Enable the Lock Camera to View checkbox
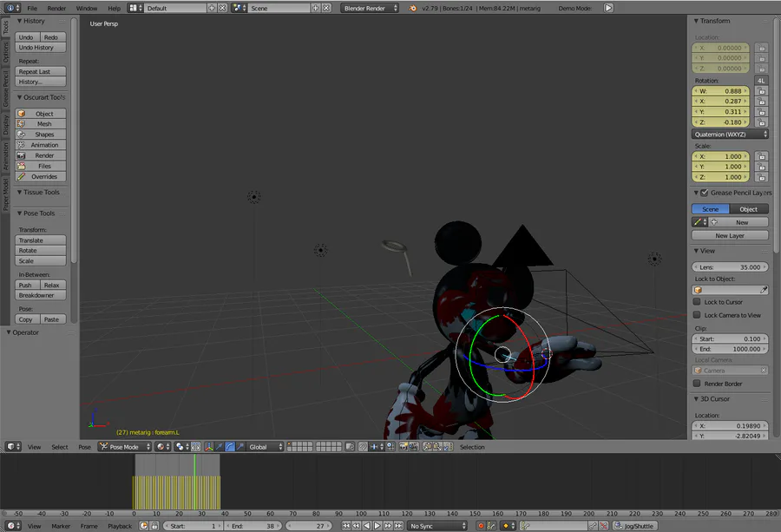Viewport: 781px width, 532px height. point(697,315)
